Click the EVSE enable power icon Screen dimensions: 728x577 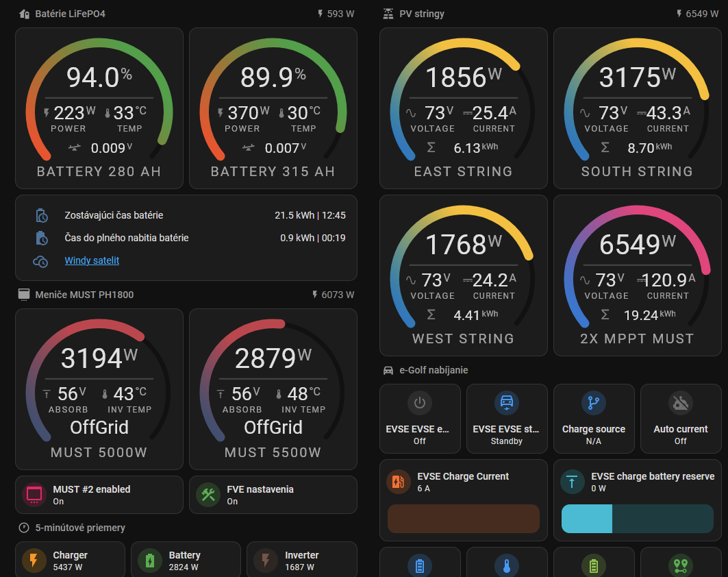click(x=420, y=403)
